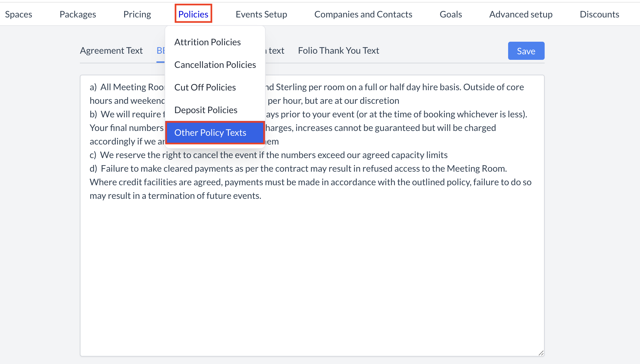This screenshot has width=640, height=364.
Task: Open the Goals menu
Action: pyautogui.click(x=451, y=14)
